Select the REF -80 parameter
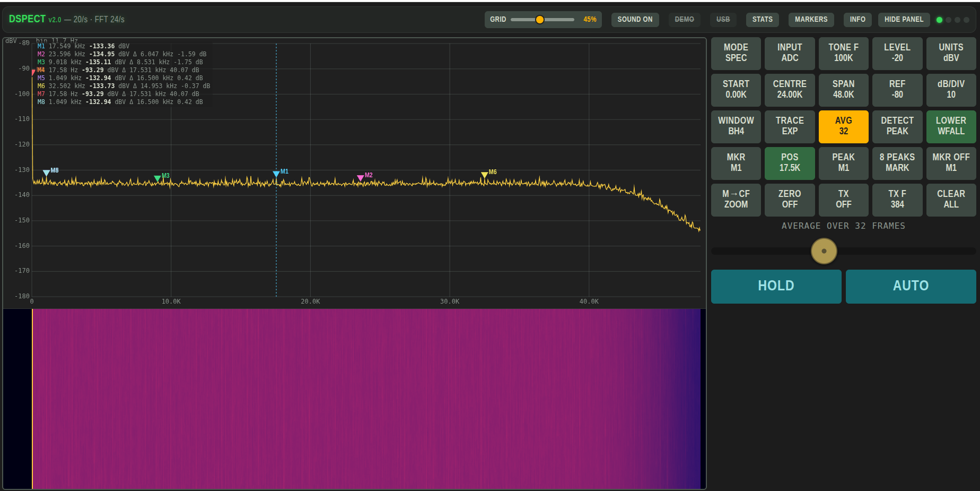This screenshot has width=980, height=491. coord(897,90)
